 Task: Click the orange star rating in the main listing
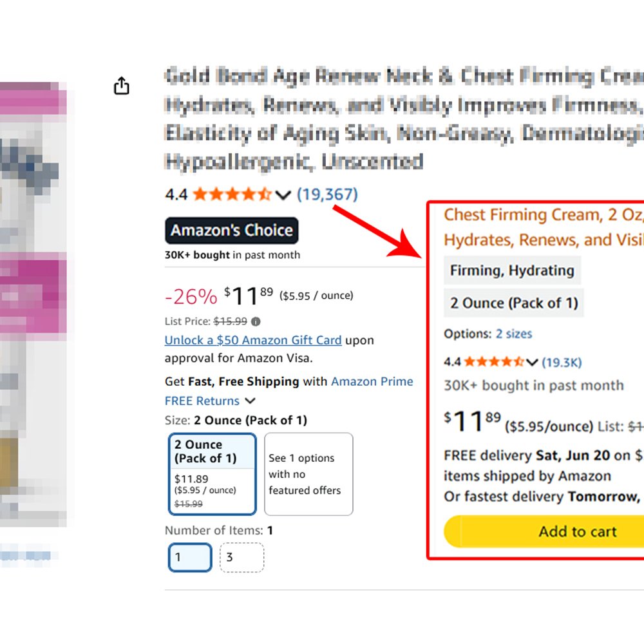(x=232, y=194)
